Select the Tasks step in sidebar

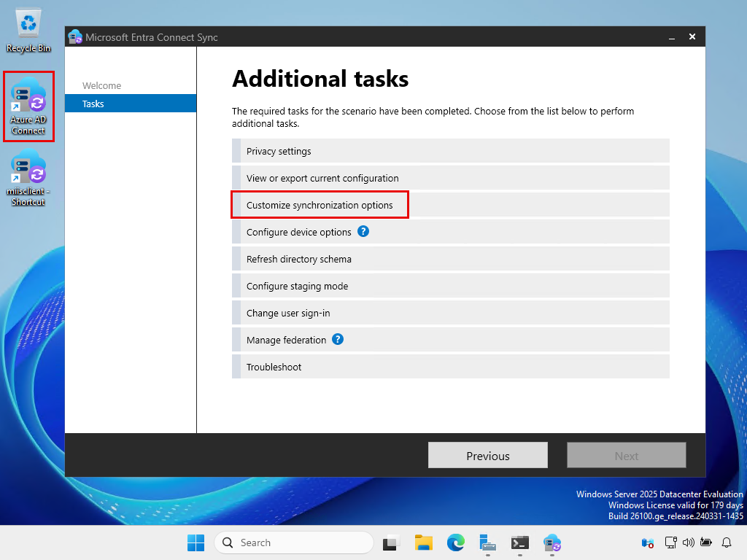[x=131, y=104]
